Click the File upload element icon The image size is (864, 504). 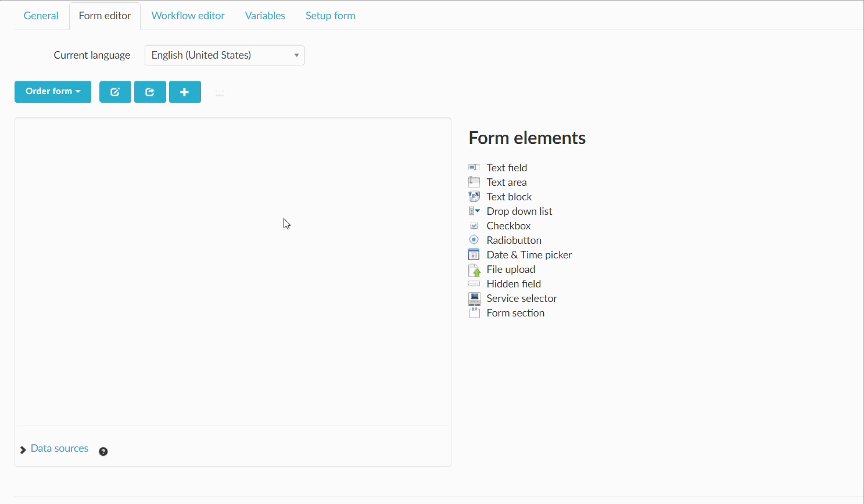[x=474, y=270]
